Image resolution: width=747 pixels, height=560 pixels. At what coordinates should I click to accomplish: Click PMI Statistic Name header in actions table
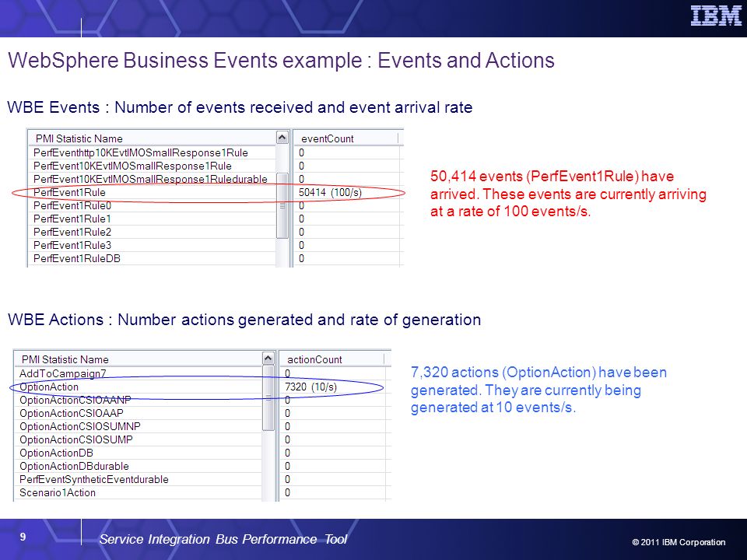pyautogui.click(x=139, y=359)
